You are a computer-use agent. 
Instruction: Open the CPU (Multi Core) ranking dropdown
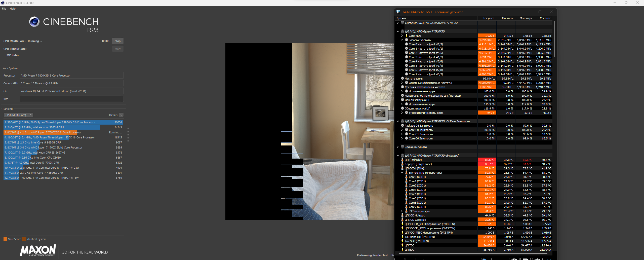click(x=18, y=115)
